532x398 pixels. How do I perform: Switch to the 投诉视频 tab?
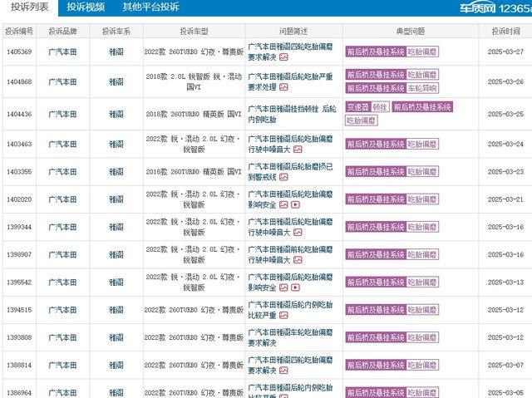click(86, 7)
